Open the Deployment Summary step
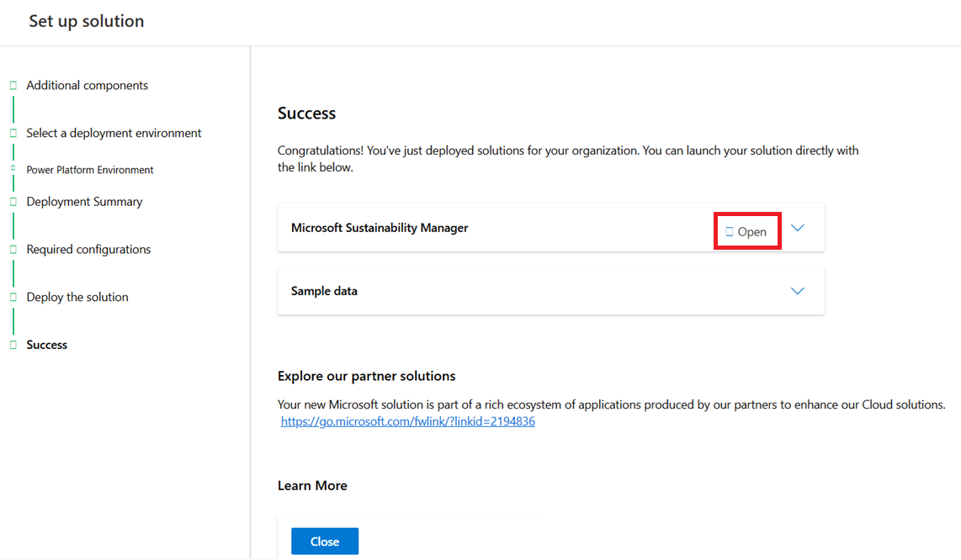This screenshot has height=560, width=961. click(x=84, y=202)
